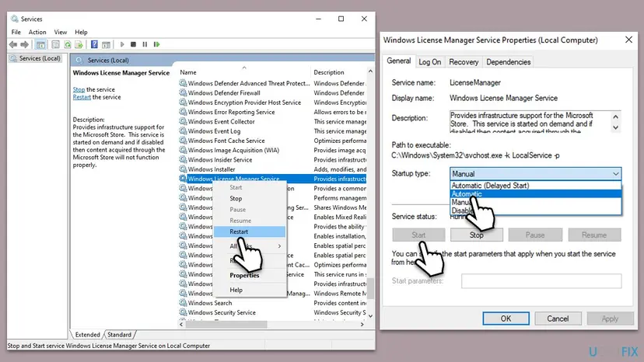Click gear icon beside Windows Image Acquisition (WIA)
644x362 pixels.
coord(183,150)
